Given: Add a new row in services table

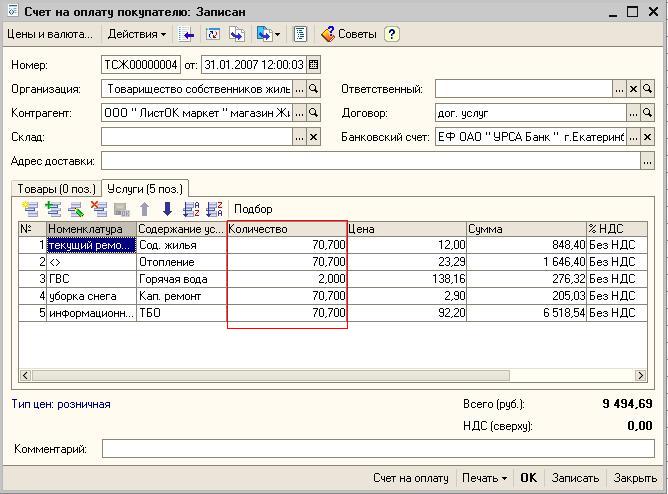Looking at the screenshot, I should tap(30, 209).
